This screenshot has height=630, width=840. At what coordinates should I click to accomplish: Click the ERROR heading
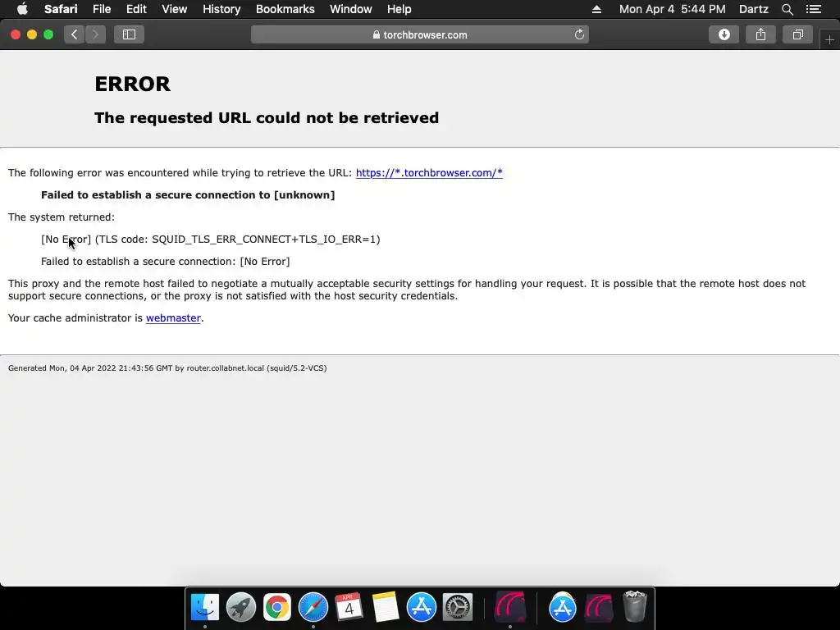click(132, 84)
